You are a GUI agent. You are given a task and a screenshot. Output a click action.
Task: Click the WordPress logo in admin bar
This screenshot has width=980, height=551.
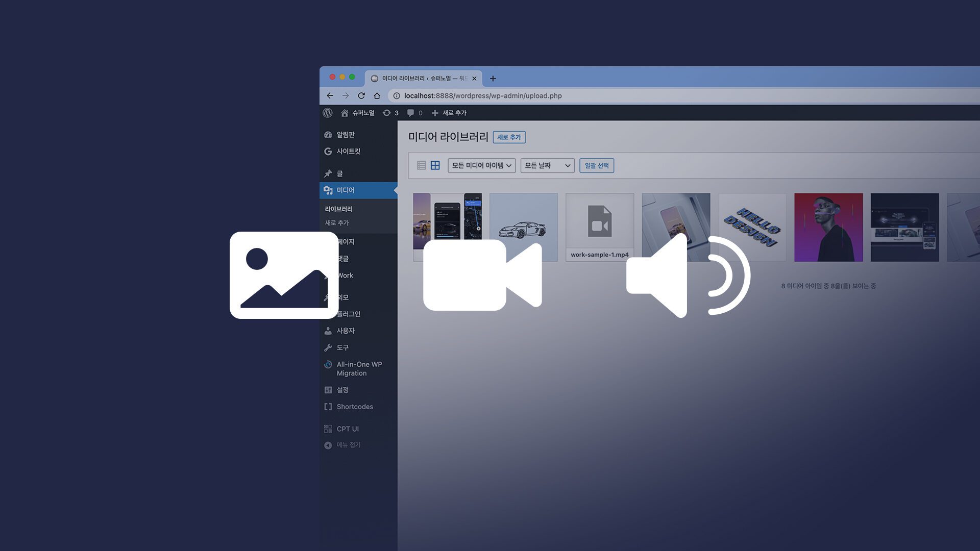[x=328, y=113]
